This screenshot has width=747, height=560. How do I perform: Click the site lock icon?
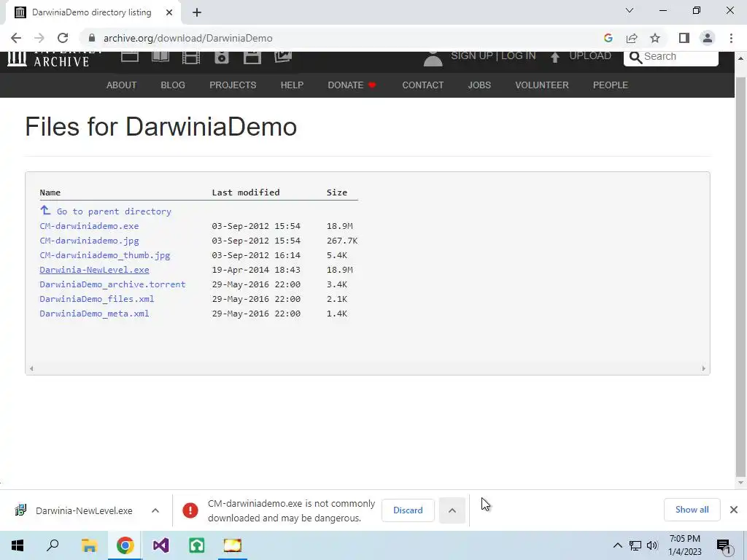pyautogui.click(x=92, y=38)
